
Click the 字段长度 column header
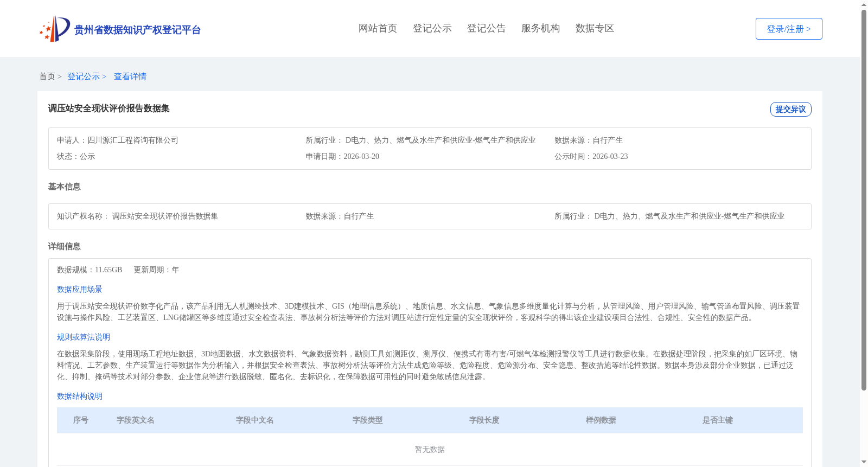[484, 420]
